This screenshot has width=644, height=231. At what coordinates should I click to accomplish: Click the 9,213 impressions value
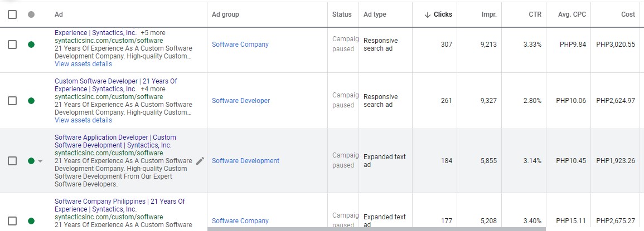coord(488,45)
